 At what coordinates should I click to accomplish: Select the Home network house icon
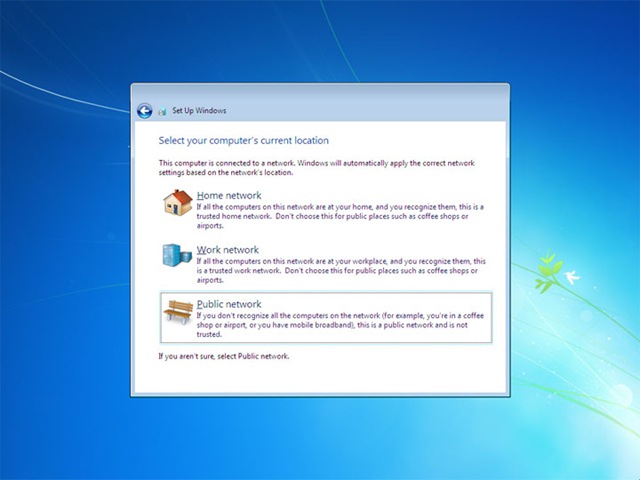tap(178, 202)
